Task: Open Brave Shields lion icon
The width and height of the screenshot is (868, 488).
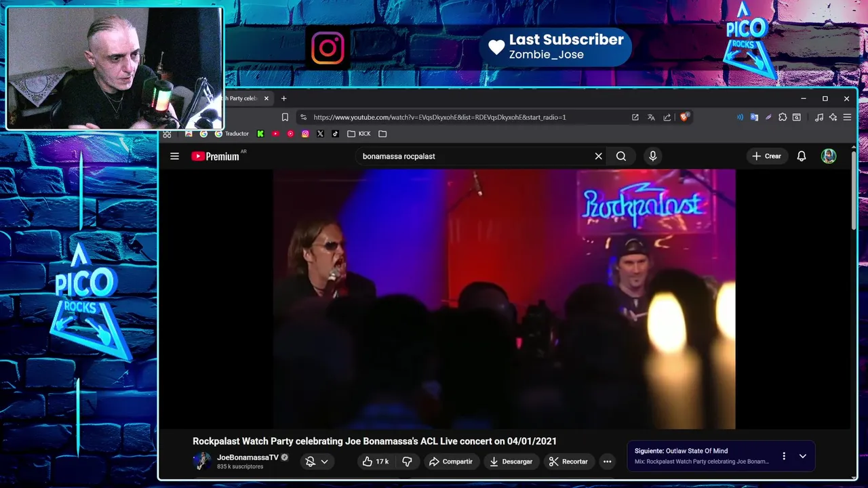Action: pyautogui.click(x=684, y=117)
